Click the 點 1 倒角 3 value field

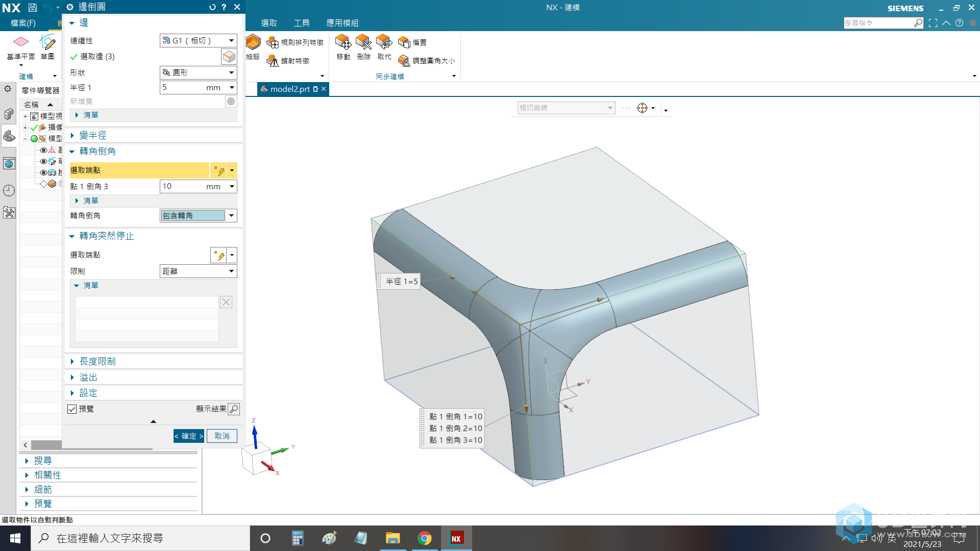(x=182, y=186)
